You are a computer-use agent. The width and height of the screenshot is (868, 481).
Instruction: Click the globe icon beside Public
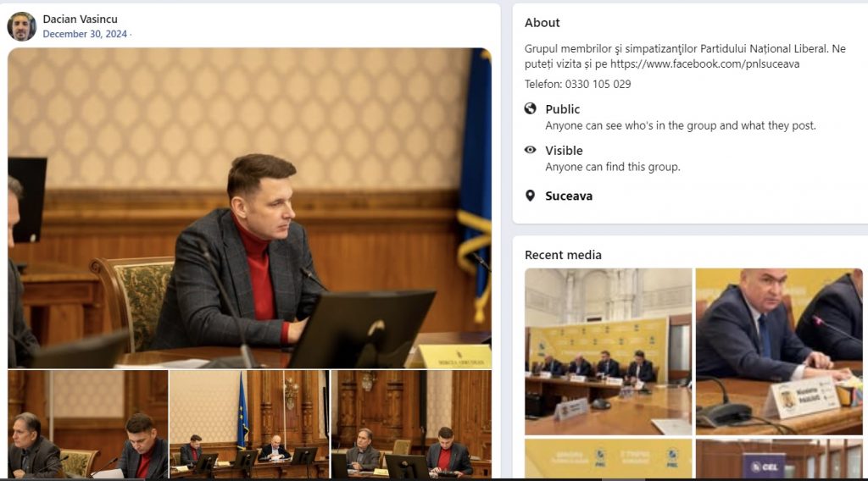pos(531,108)
